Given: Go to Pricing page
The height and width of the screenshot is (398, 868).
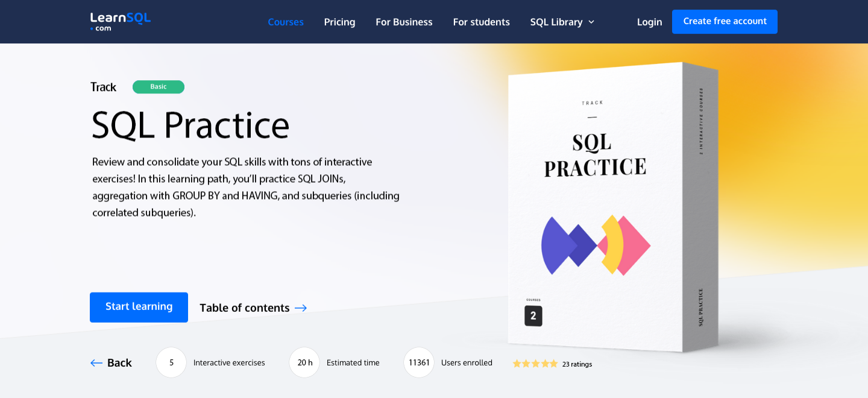Looking at the screenshot, I should 340,22.
